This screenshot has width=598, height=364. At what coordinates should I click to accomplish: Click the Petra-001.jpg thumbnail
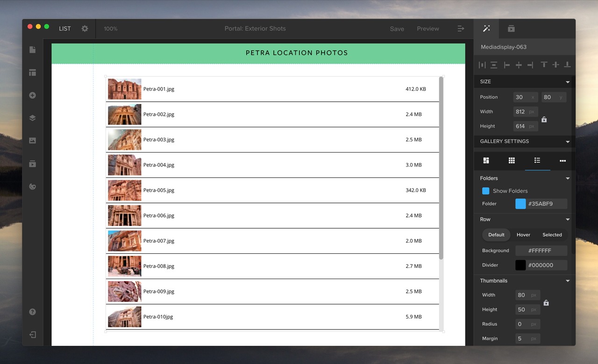coord(125,89)
